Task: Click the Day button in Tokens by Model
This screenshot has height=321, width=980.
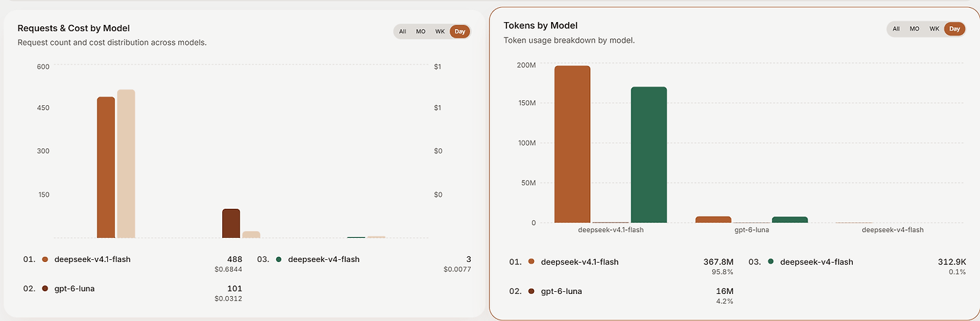Action: pos(954,28)
